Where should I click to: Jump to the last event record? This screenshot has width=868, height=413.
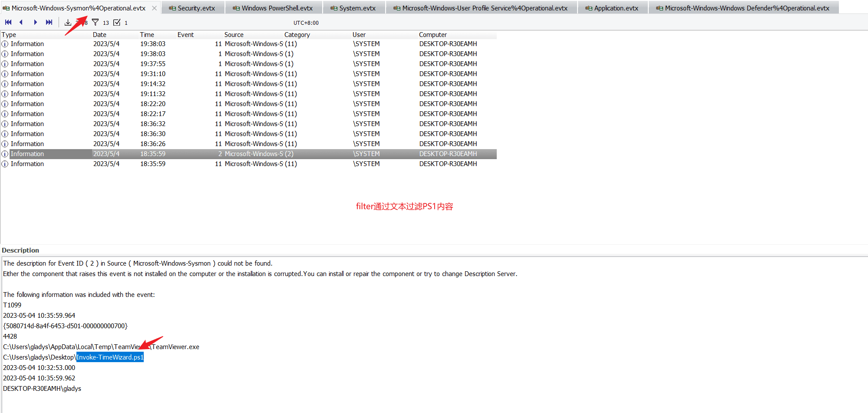(49, 23)
